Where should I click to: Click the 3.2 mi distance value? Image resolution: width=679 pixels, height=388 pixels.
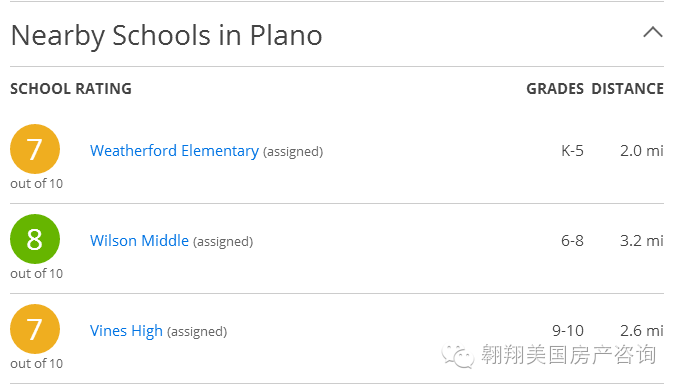[x=642, y=241]
